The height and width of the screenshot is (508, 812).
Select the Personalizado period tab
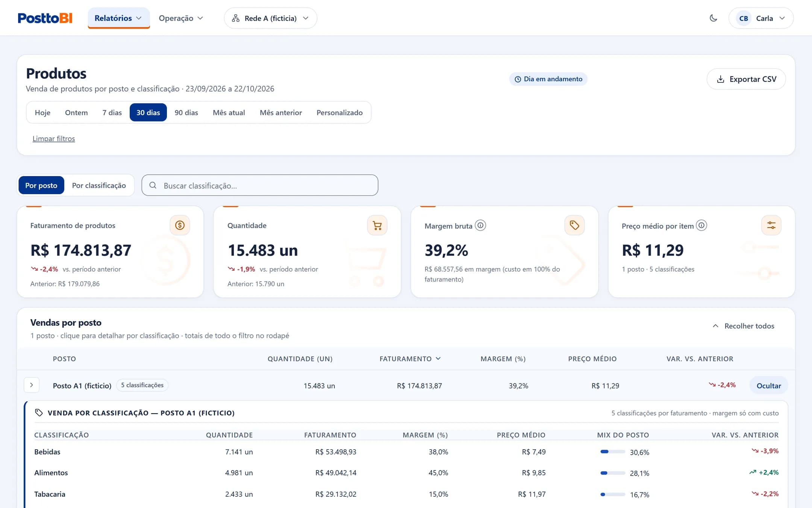click(x=339, y=113)
